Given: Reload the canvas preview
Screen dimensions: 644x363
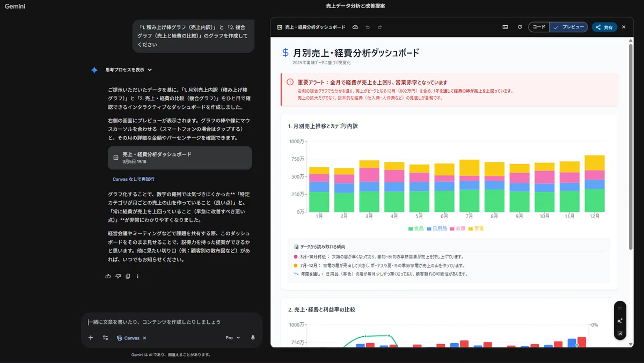Looking at the screenshot, I should [x=519, y=27].
